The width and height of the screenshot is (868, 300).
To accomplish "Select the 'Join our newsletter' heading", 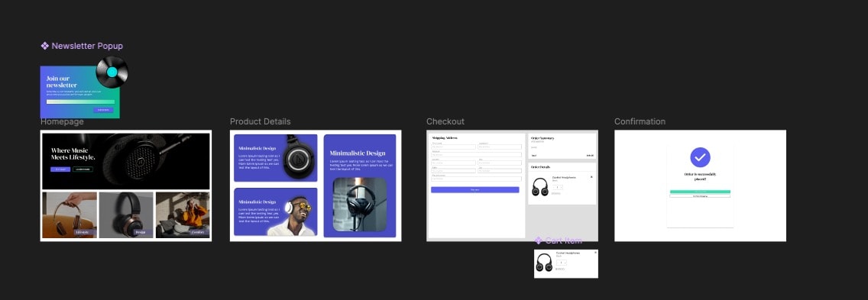I will tap(61, 82).
